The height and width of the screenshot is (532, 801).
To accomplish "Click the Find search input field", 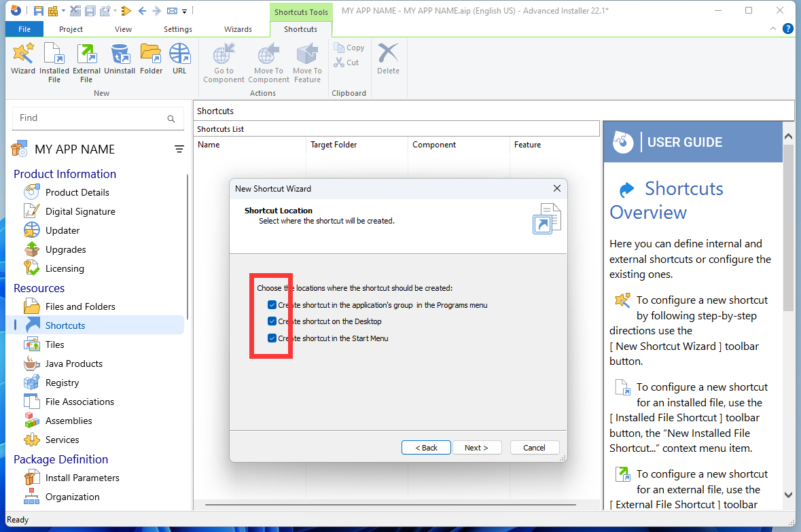I will tap(92, 118).
